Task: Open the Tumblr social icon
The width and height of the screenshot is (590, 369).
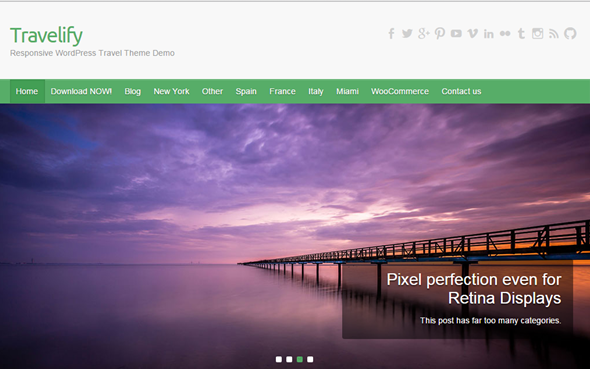Action: click(x=521, y=34)
